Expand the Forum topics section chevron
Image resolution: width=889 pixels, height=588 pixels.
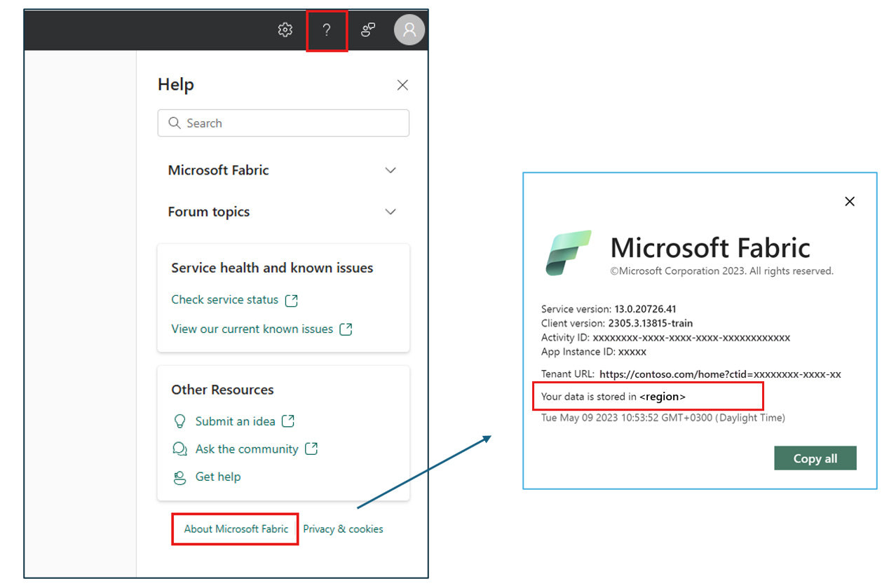pos(391,212)
